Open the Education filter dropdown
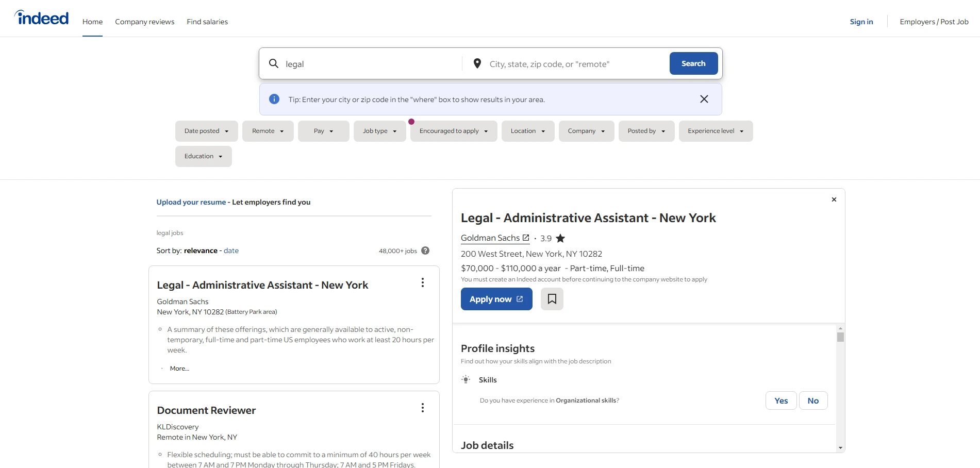The height and width of the screenshot is (468, 980). (204, 156)
